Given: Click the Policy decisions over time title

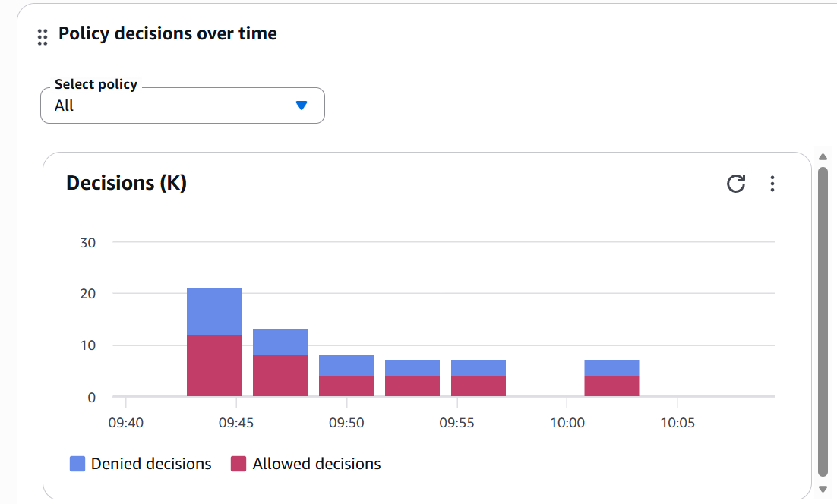Looking at the screenshot, I should tap(167, 33).
